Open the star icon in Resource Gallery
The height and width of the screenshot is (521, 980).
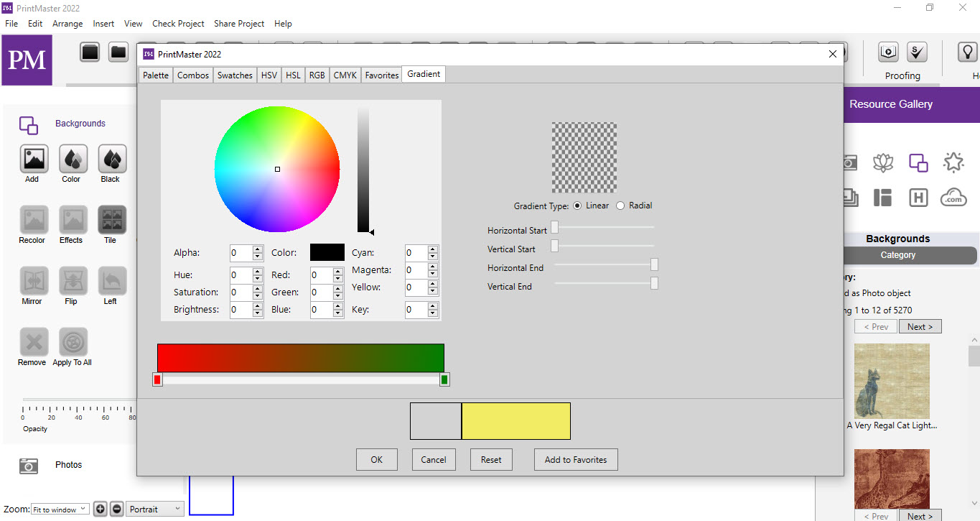point(953,163)
